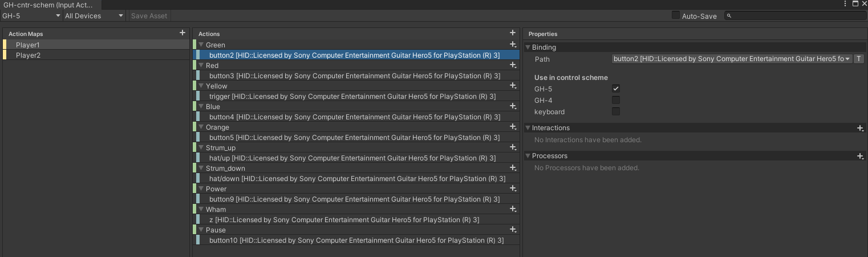Enable the GH-4 control scheme checkbox
This screenshot has height=257, width=868.
tap(616, 101)
